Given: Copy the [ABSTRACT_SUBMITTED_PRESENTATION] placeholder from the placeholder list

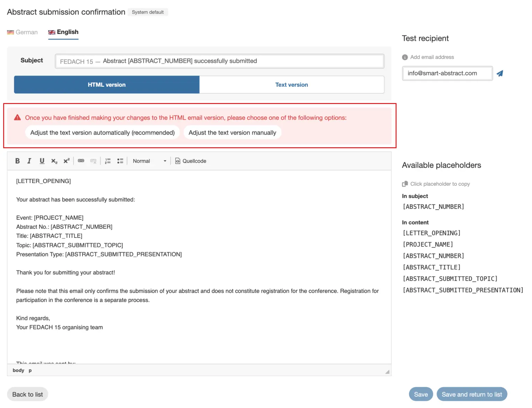Looking at the screenshot, I should coord(463,290).
